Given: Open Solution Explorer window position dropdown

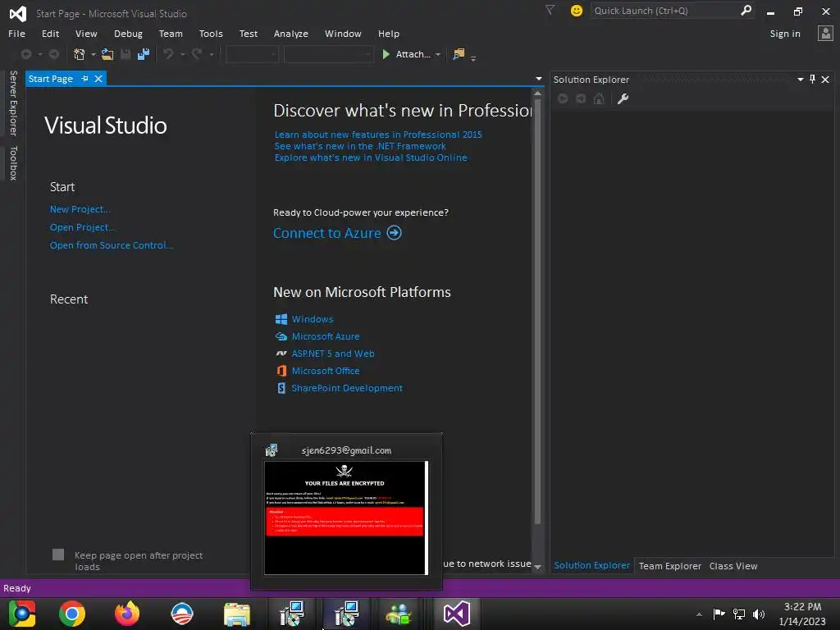Looking at the screenshot, I should click(801, 80).
